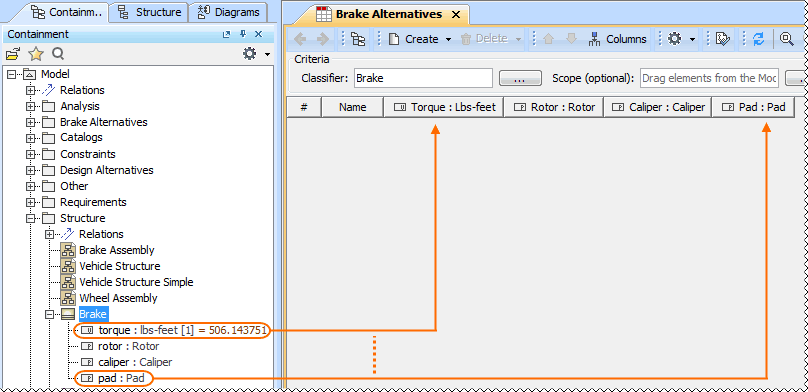The image size is (808, 392).
Task: Click the Delete button
Action: [x=485, y=39]
